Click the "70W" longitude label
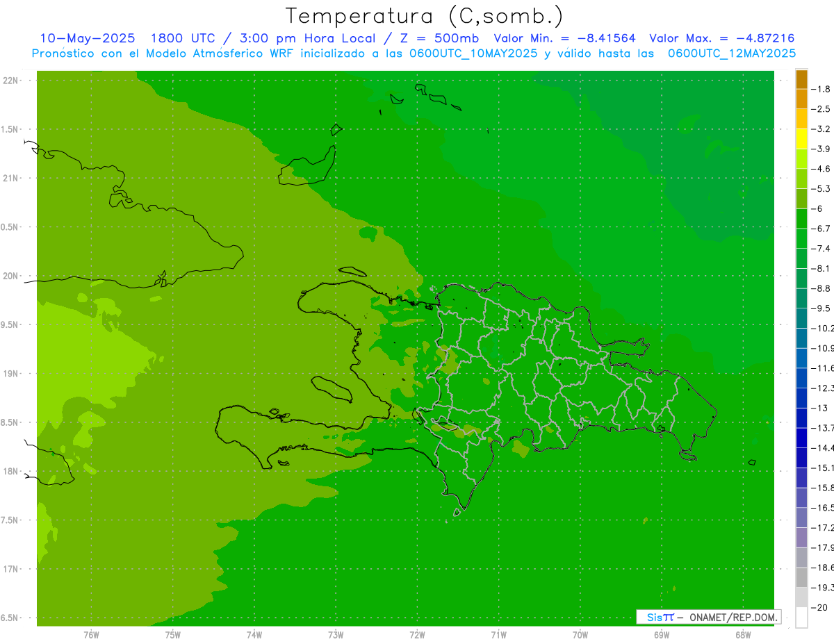 580,634
